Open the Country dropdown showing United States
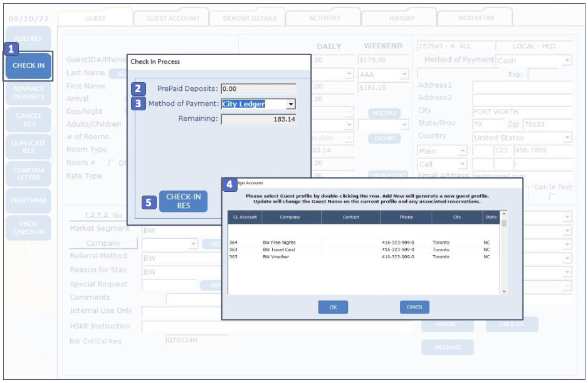The image size is (588, 383). [567, 137]
